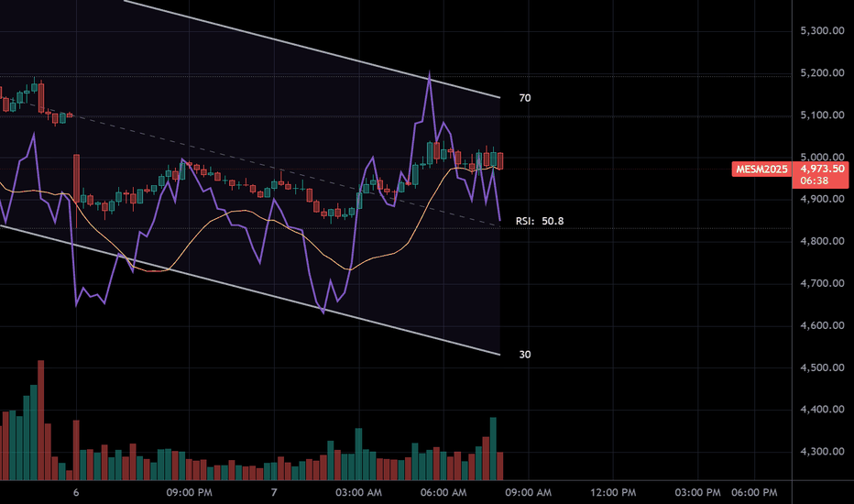Click the RSI 30 level label
Viewport: 854px width, 504px height.
[524, 355]
